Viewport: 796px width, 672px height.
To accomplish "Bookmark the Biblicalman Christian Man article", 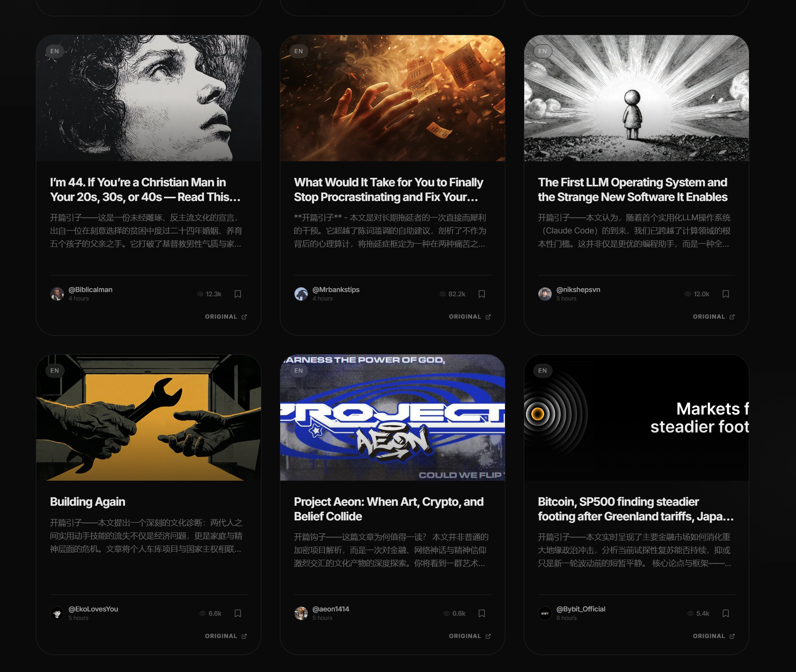I will point(238,294).
